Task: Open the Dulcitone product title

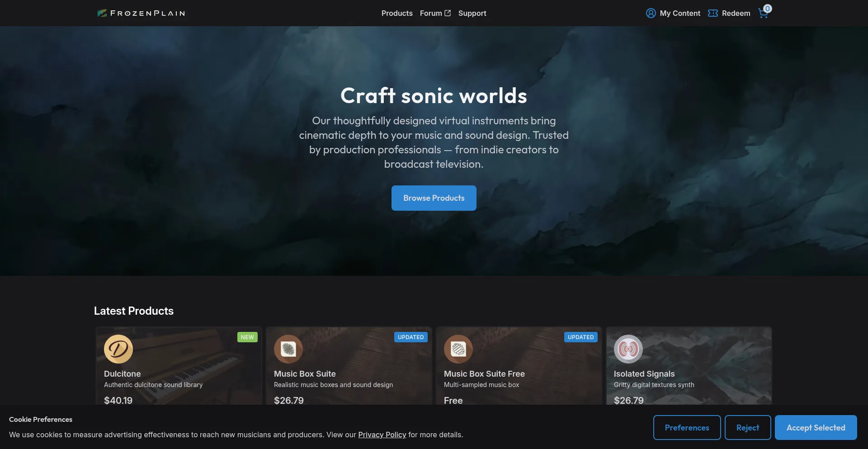Action: [x=123, y=374]
